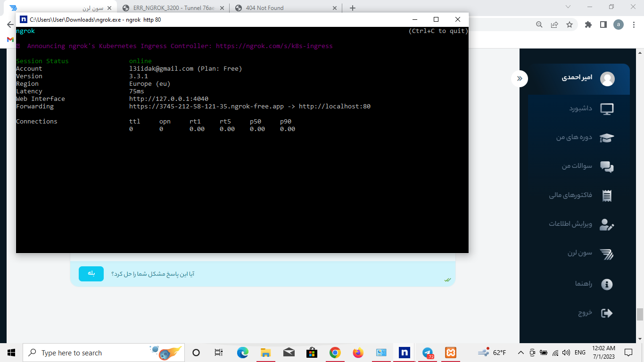The height and width of the screenshot is (362, 644).
Task: Click the zoom magnifier icon in address bar
Action: click(540, 25)
